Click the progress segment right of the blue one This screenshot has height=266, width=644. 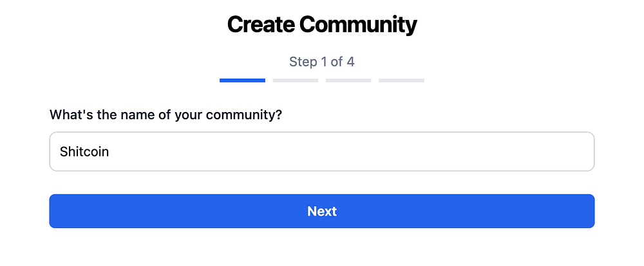click(x=296, y=81)
